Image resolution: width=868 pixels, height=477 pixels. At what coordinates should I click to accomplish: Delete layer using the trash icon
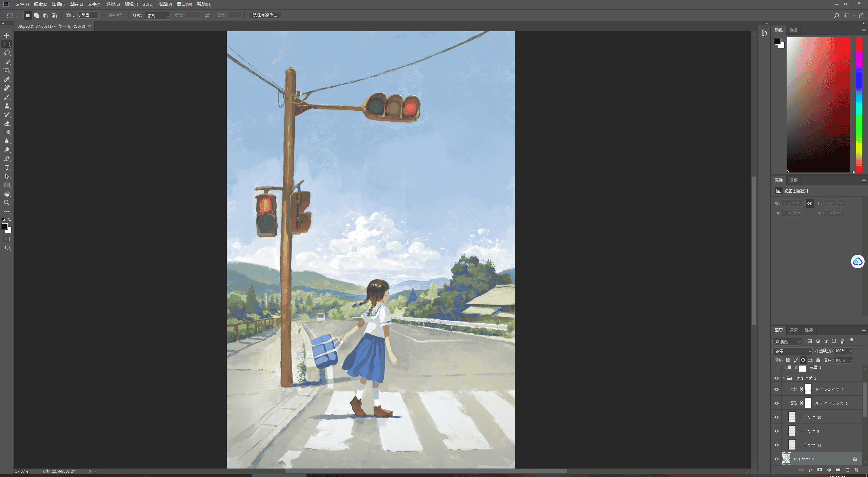856,470
